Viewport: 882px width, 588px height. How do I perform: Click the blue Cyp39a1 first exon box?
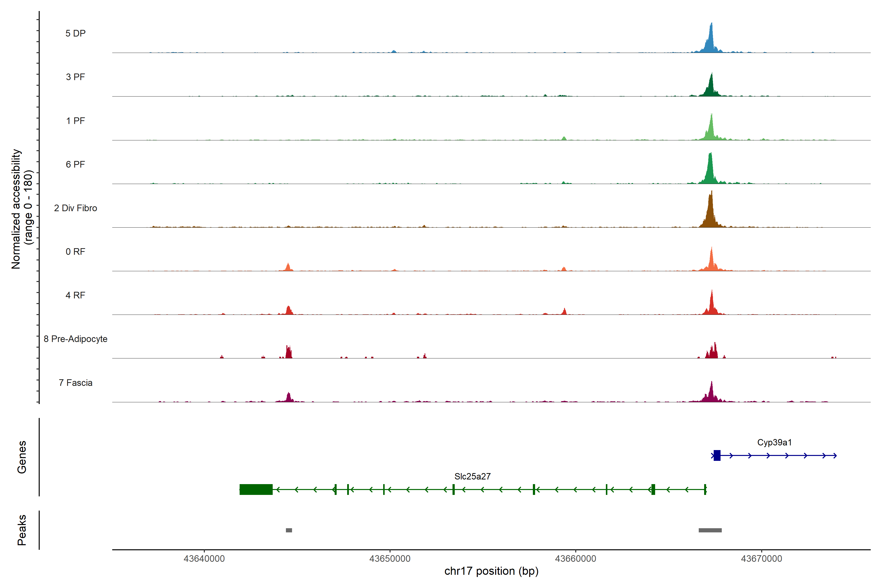pyautogui.click(x=717, y=455)
